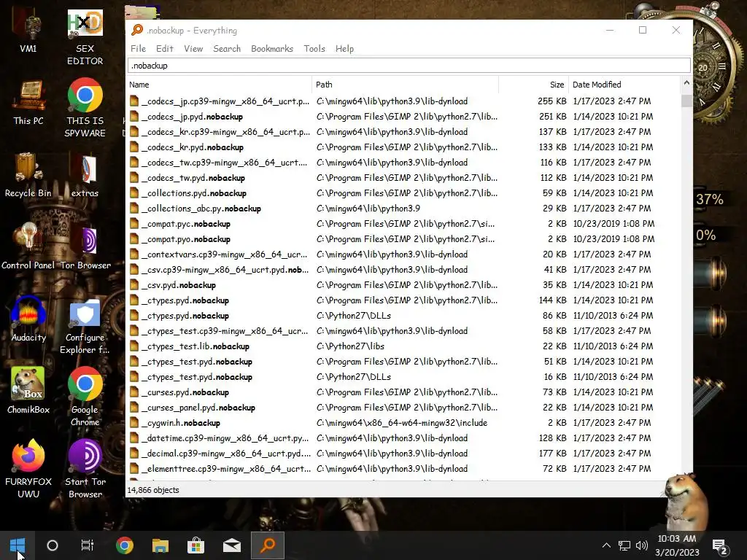Open the Search menu
Screen dimensions: 747x560
point(227,49)
